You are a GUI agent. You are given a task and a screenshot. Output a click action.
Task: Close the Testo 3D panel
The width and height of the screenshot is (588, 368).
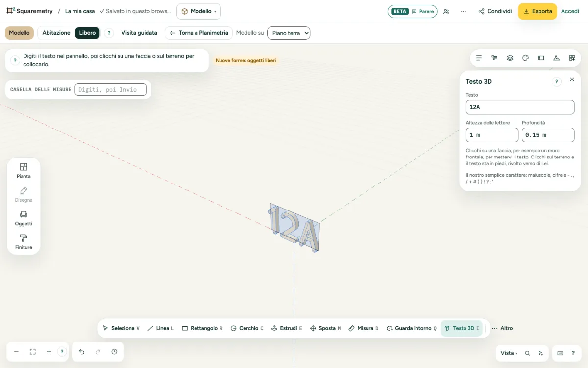(x=572, y=79)
